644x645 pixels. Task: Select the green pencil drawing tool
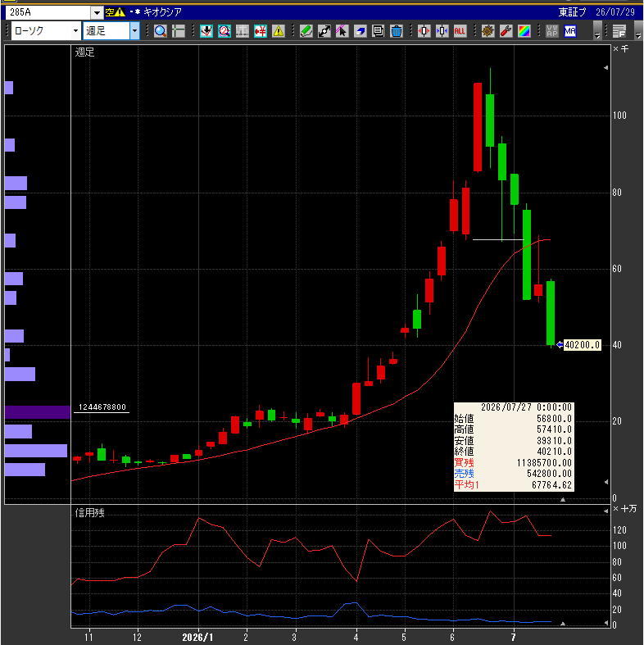[306, 31]
